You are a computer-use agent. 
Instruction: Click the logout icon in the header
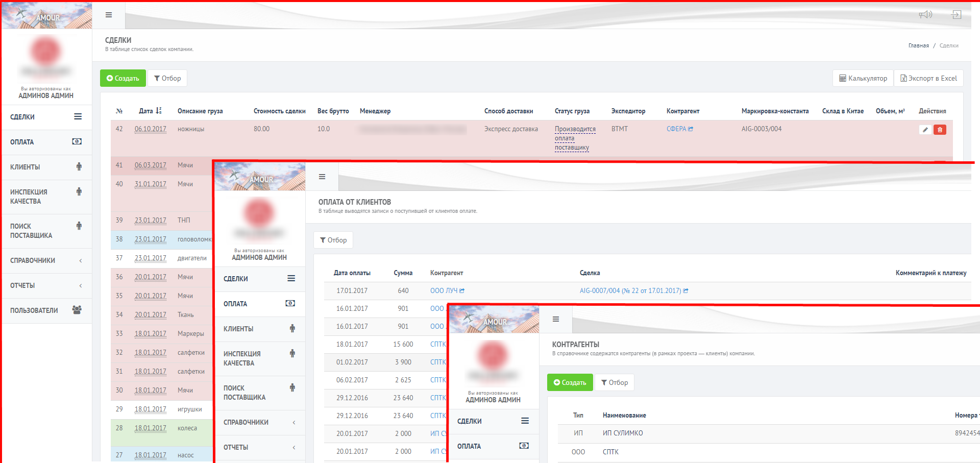pyautogui.click(x=957, y=14)
